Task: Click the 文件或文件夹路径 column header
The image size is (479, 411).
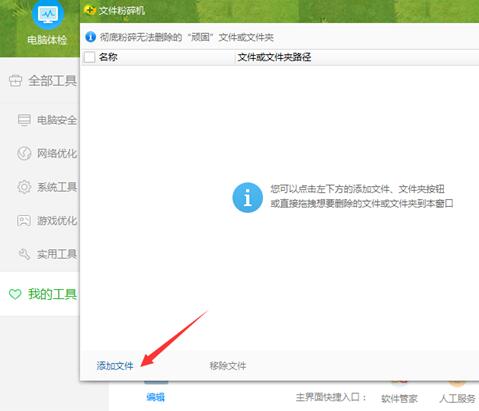Action: tap(274, 57)
